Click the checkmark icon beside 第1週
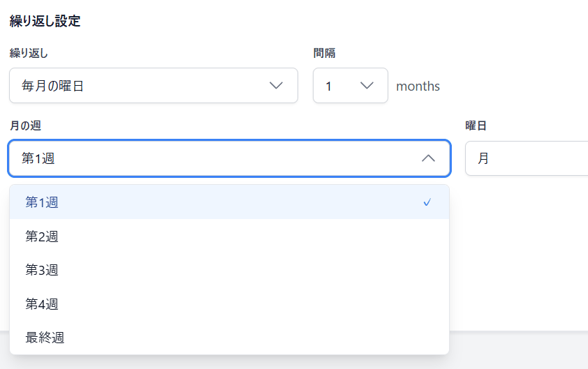Screen dimensions: 588x369 [427, 202]
